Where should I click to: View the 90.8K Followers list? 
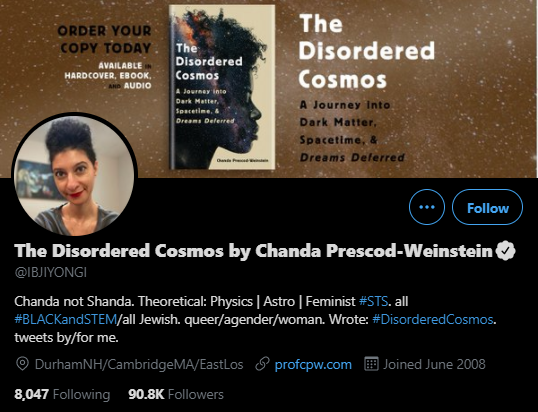[176, 395]
